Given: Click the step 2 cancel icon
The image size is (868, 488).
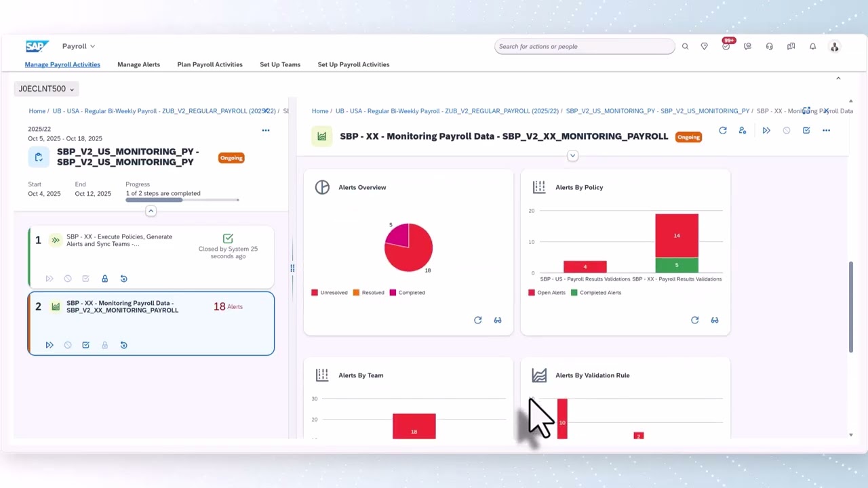Looking at the screenshot, I should (x=68, y=345).
